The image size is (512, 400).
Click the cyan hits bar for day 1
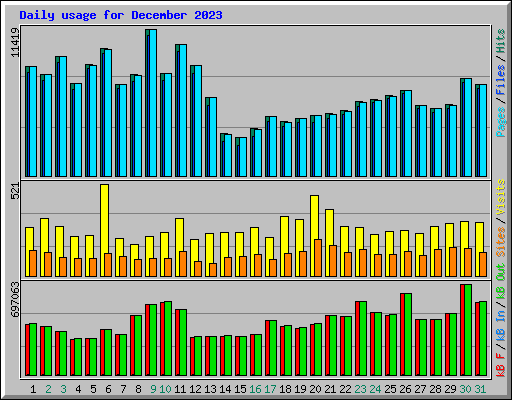click(x=33, y=122)
